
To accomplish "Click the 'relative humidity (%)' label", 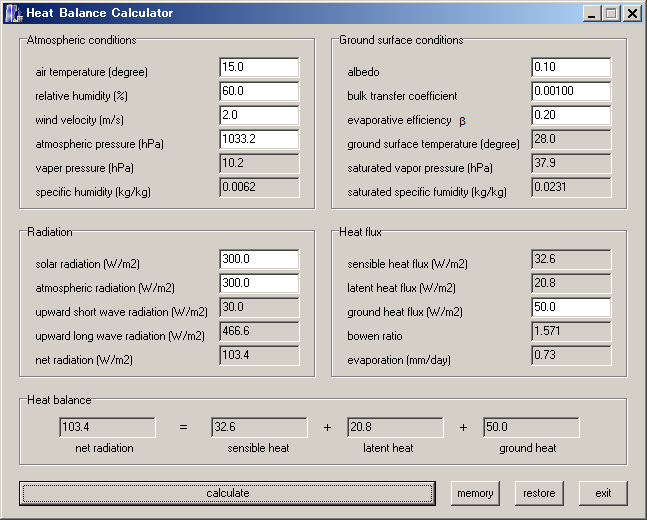I will 81,96.
